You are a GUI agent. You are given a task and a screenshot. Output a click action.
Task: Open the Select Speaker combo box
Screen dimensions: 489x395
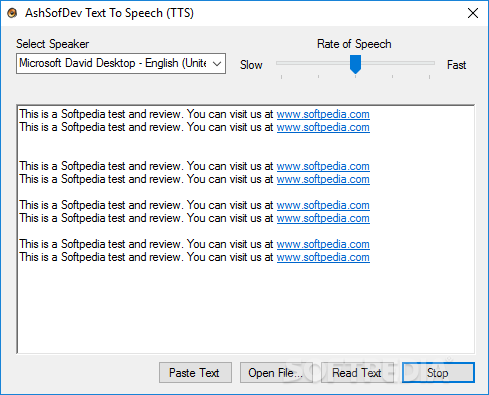[121, 63]
